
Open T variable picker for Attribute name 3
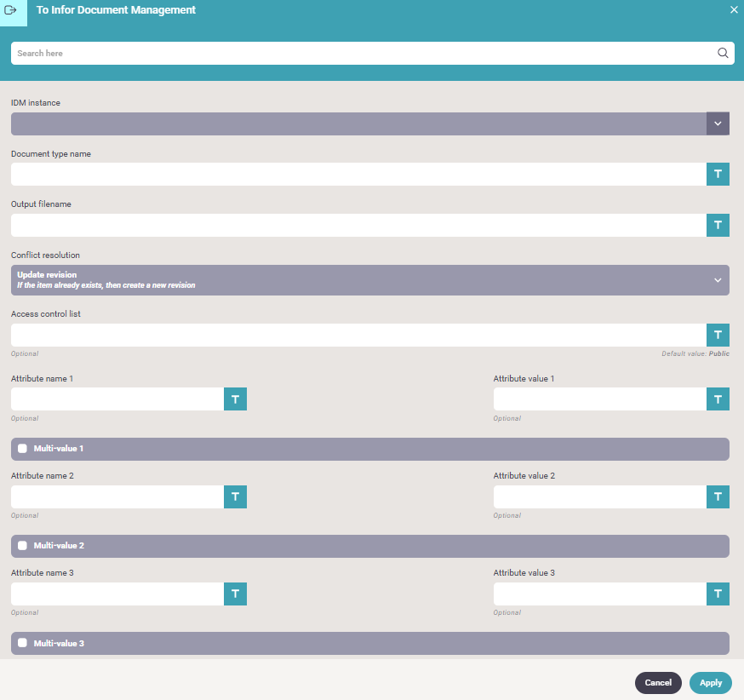click(235, 594)
